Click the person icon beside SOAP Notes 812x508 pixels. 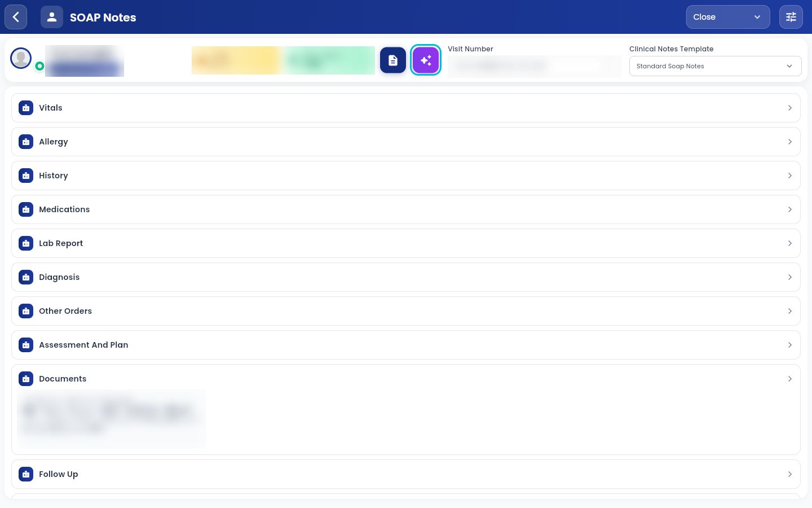[52, 17]
